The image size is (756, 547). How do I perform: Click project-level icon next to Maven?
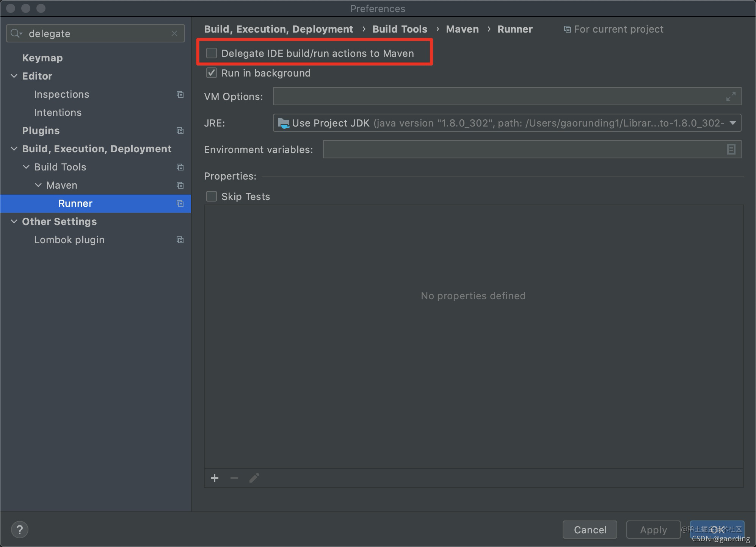[180, 185]
